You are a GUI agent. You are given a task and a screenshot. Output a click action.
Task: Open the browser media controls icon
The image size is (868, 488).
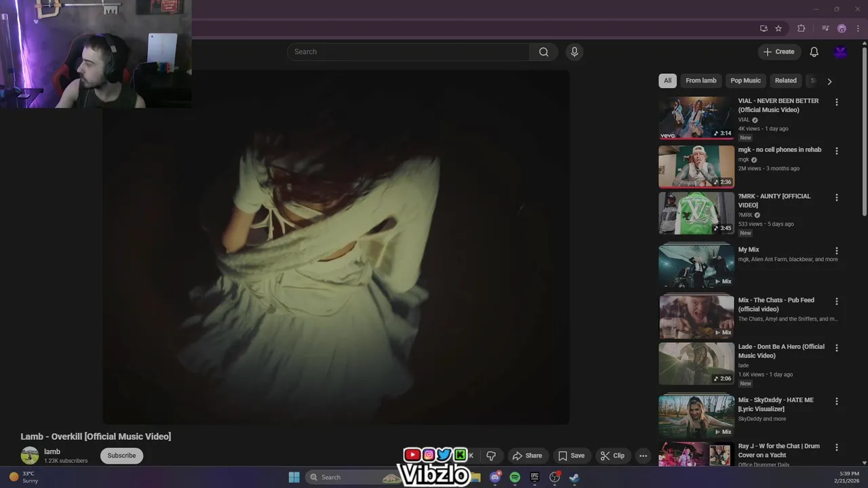click(825, 28)
